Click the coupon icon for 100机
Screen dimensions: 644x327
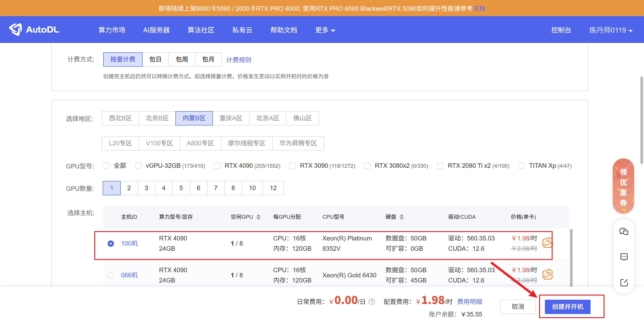tap(547, 242)
